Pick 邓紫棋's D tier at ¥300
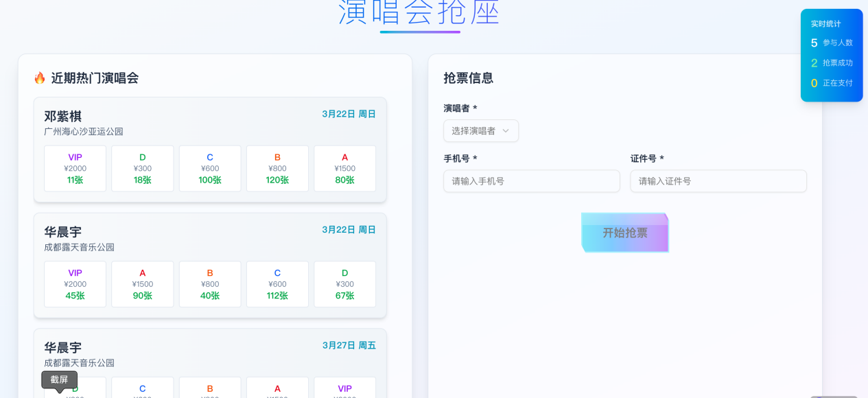Image resolution: width=868 pixels, height=398 pixels. tap(143, 168)
